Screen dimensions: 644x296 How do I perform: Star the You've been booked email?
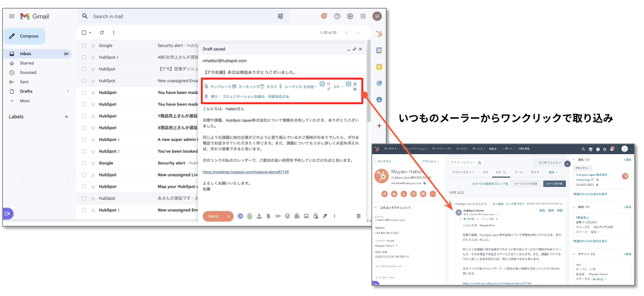click(93, 151)
